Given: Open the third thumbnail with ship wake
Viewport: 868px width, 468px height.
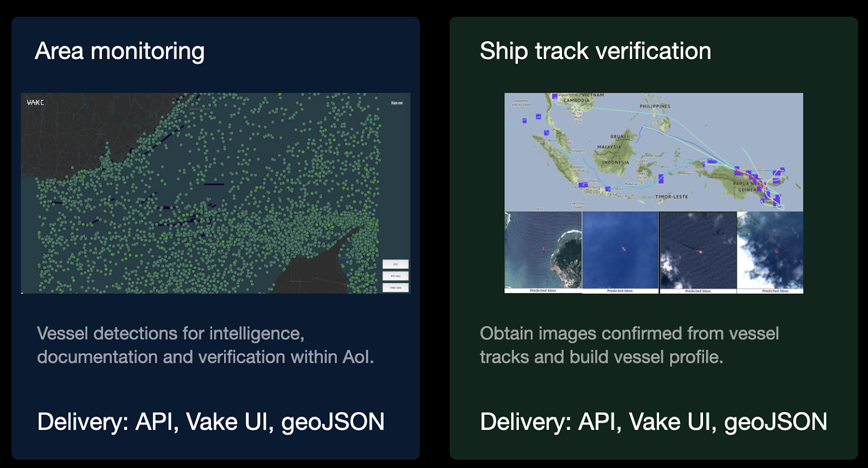Looking at the screenshot, I should click(698, 250).
